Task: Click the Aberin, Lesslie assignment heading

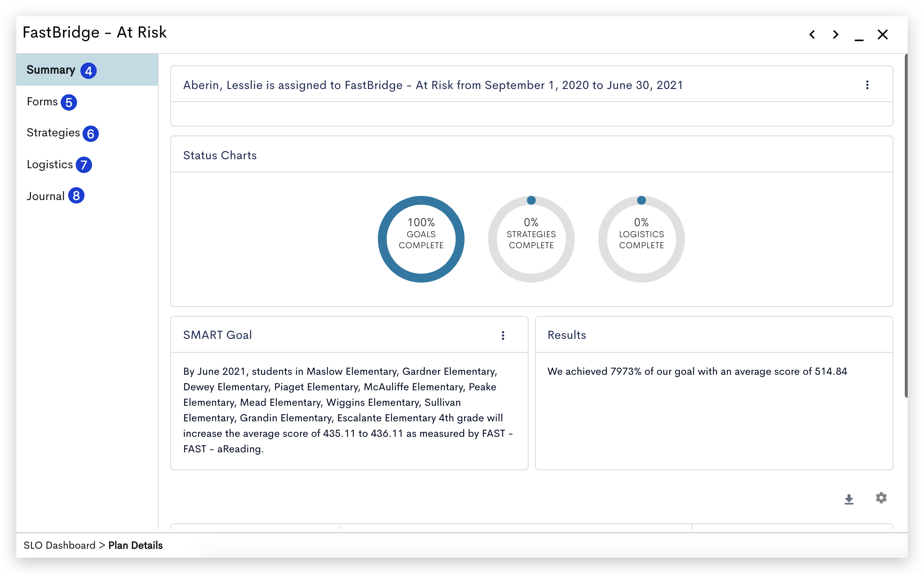Action: click(433, 85)
